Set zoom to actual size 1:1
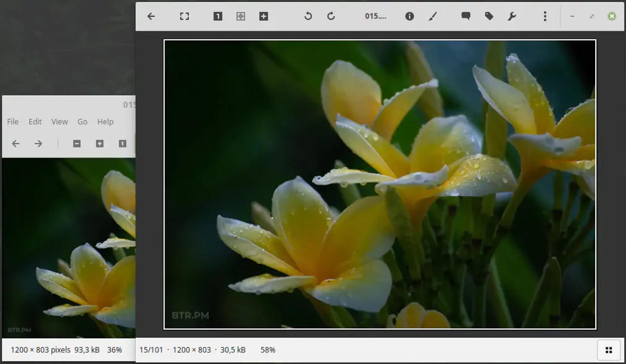Image resolution: width=626 pixels, height=364 pixels. click(218, 16)
